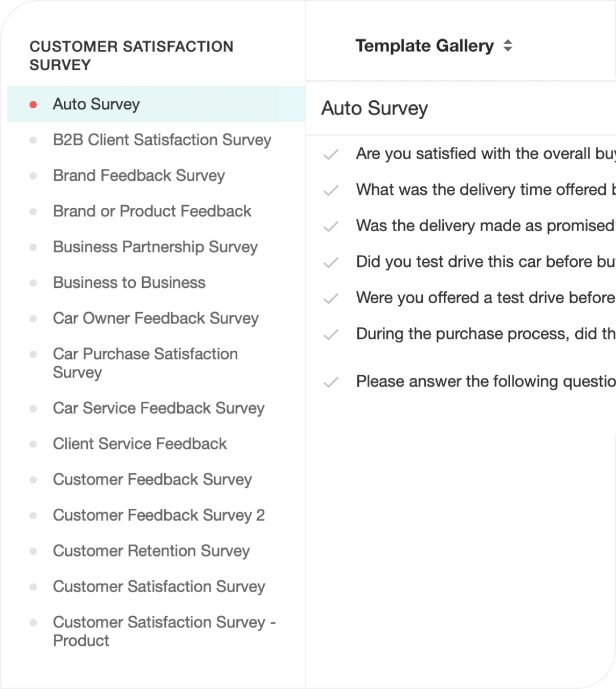Click the checkmark next to 'Did you test drive'

[x=331, y=262]
